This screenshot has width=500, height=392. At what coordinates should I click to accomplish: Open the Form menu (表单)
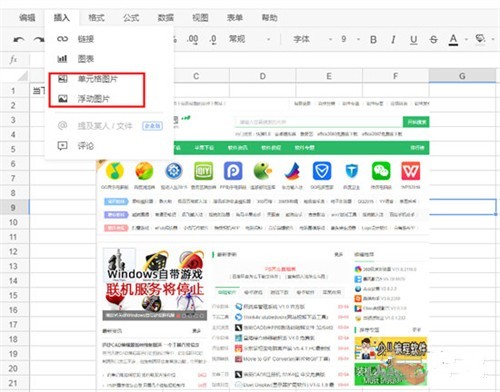click(235, 18)
